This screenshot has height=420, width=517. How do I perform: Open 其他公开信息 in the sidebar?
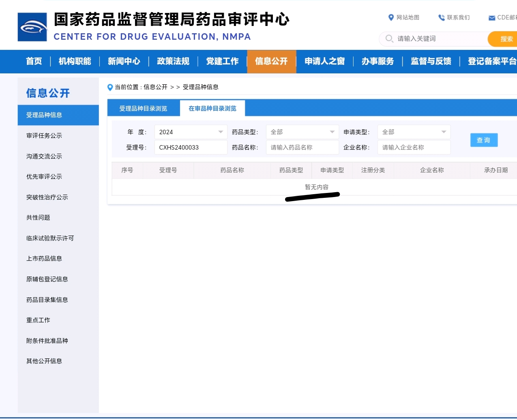[44, 361]
